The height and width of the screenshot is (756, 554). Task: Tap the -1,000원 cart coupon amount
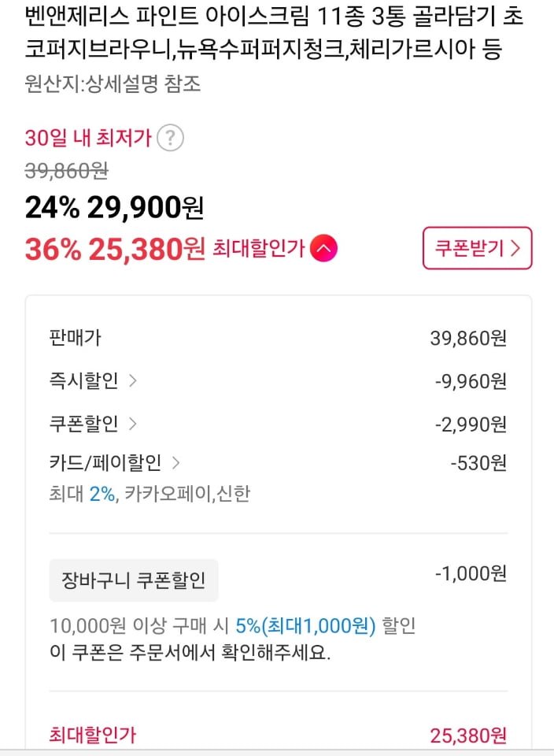(x=471, y=574)
